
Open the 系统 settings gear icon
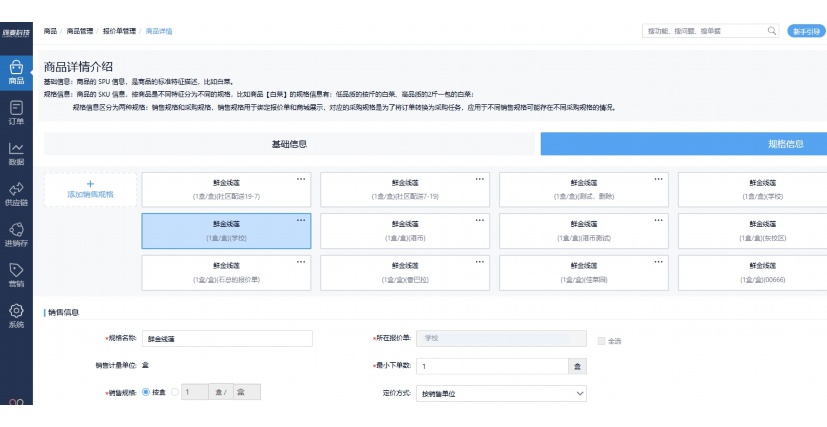(16, 316)
